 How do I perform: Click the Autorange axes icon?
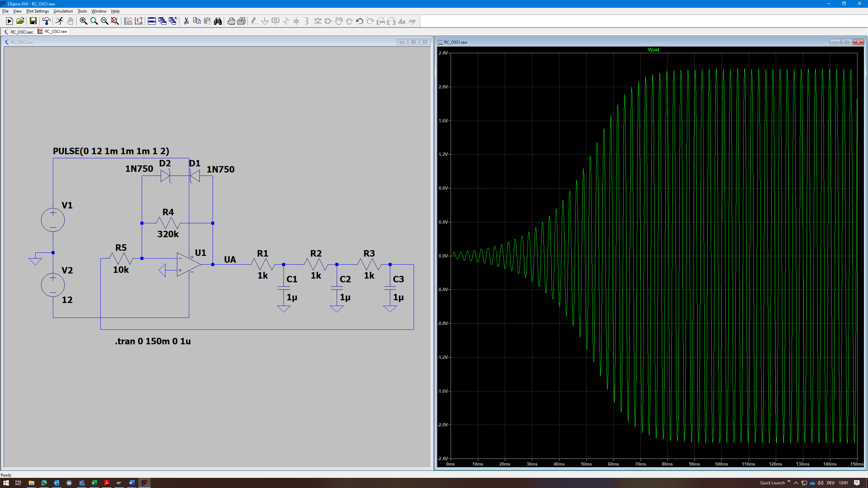[x=139, y=21]
